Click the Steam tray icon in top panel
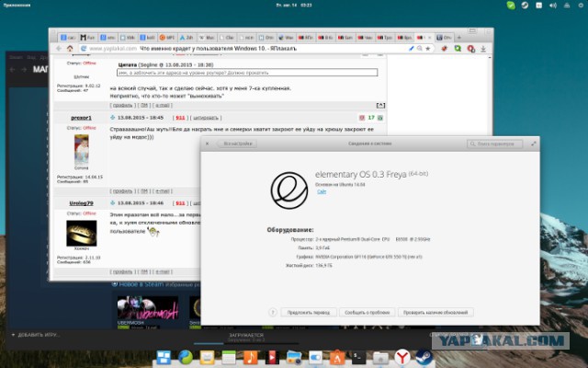588x368 pixels. [x=525, y=6]
